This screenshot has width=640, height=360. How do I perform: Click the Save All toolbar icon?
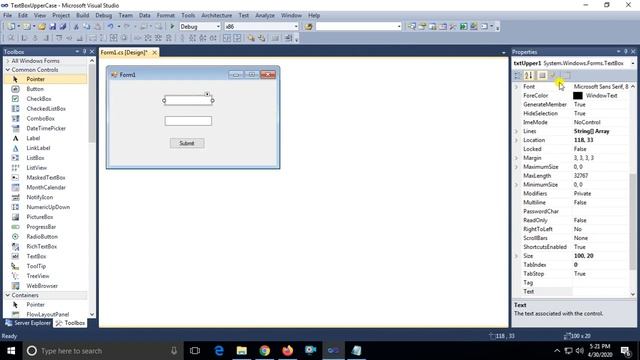[63, 27]
